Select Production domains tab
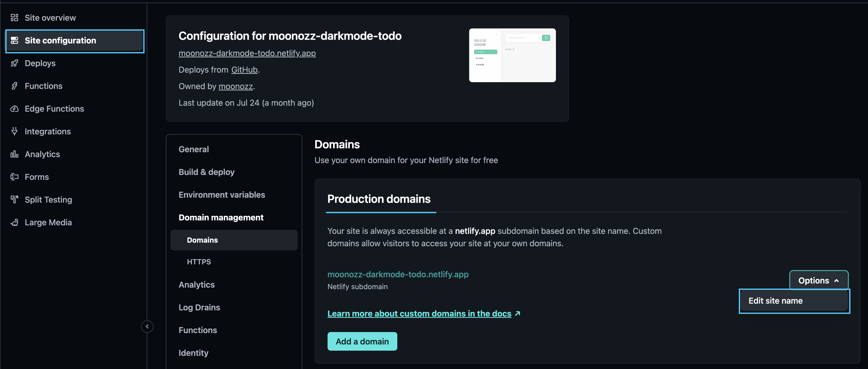The height and width of the screenshot is (369, 868). [x=379, y=199]
